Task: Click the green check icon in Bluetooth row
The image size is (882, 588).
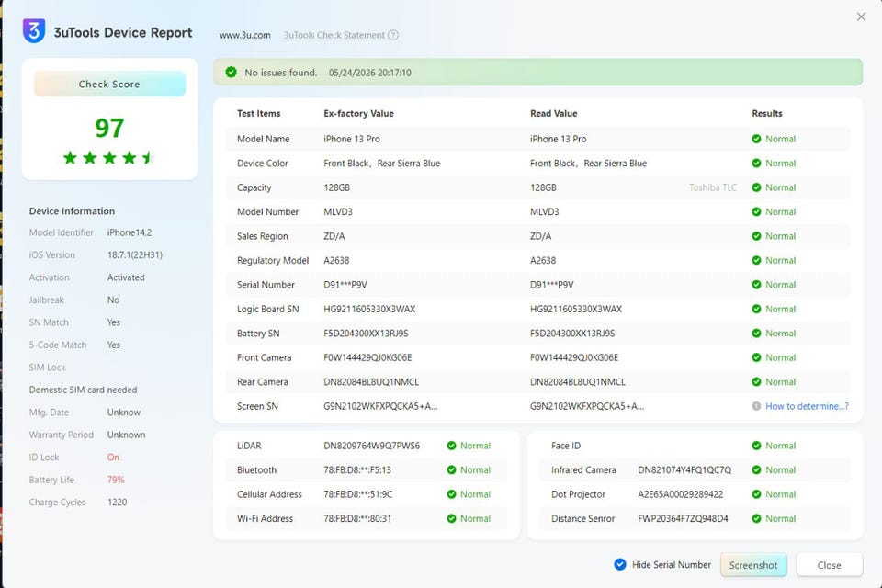Action: [x=452, y=469]
